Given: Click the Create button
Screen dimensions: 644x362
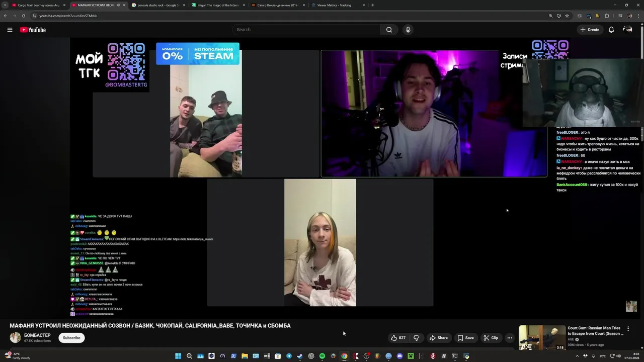Looking at the screenshot, I should click(x=590, y=30).
